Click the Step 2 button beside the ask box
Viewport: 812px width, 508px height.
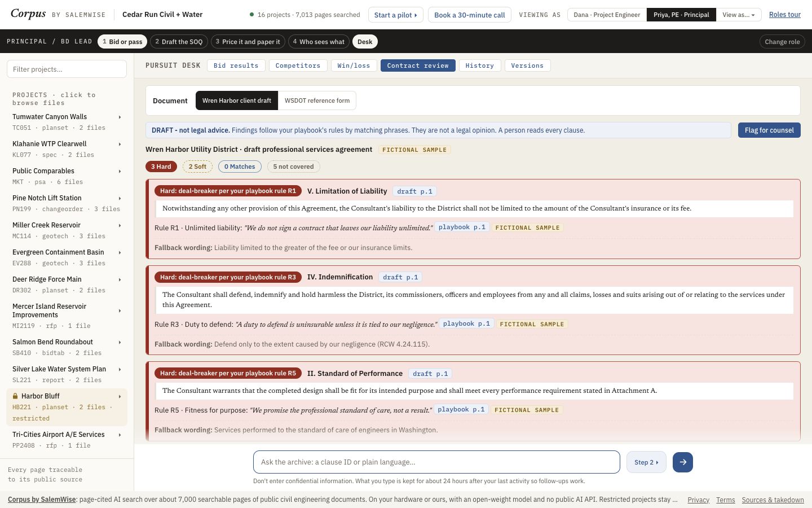point(646,462)
